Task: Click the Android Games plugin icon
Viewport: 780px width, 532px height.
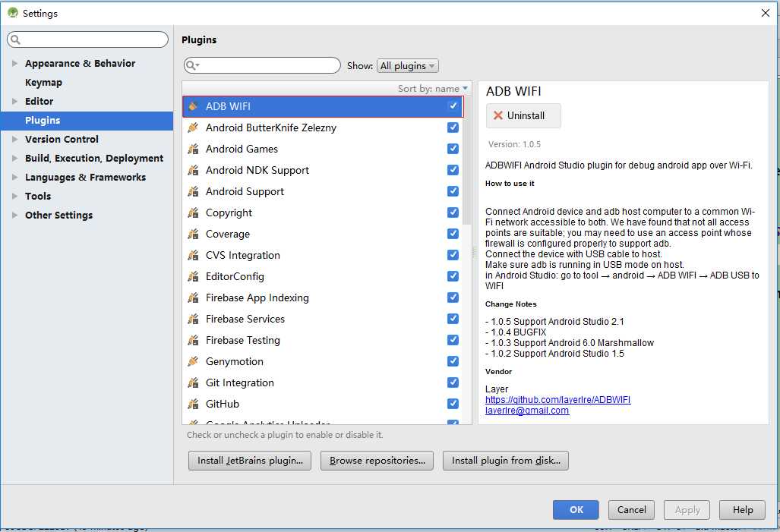Action: [193, 149]
